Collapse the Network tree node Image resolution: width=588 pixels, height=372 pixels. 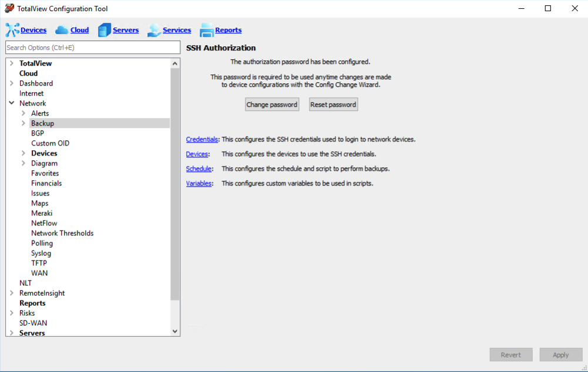pos(12,103)
